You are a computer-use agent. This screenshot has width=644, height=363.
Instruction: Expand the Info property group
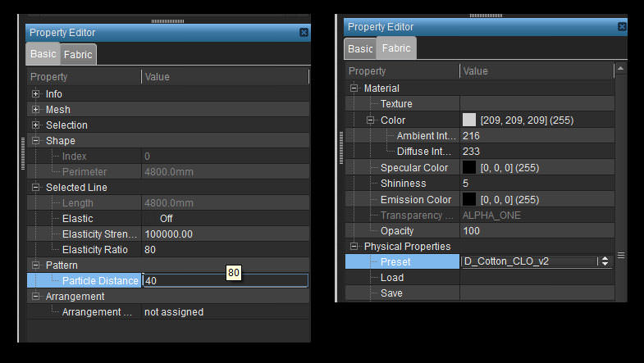[36, 94]
